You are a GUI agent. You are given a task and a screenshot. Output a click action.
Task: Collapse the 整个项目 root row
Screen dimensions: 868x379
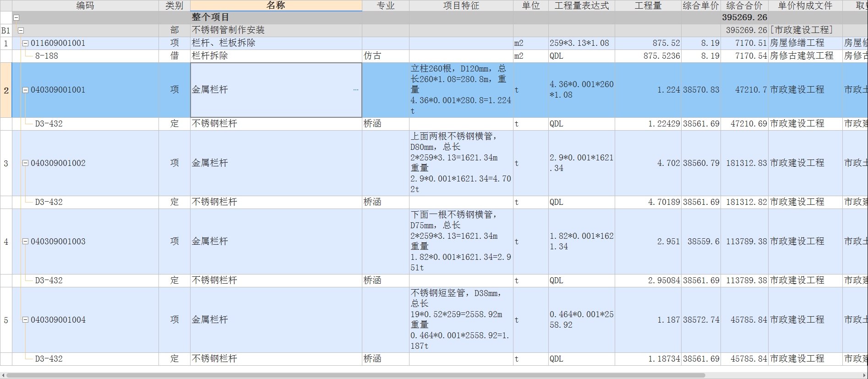pyautogui.click(x=16, y=17)
